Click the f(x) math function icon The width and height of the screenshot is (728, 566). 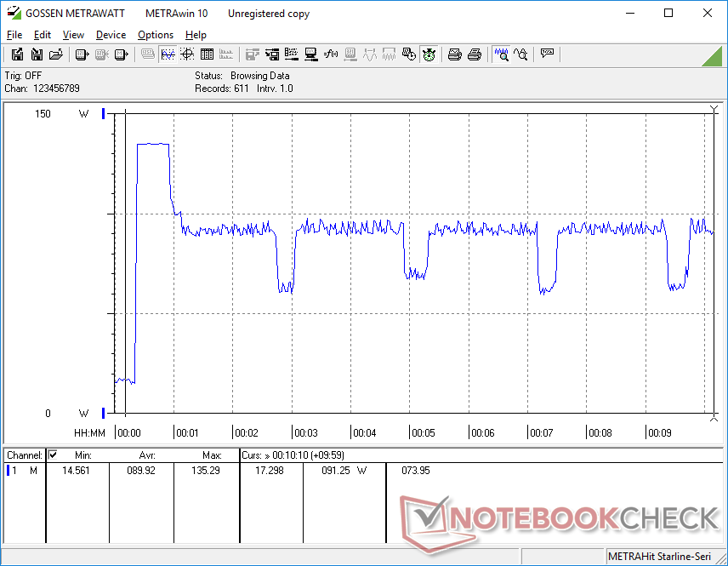point(332,54)
